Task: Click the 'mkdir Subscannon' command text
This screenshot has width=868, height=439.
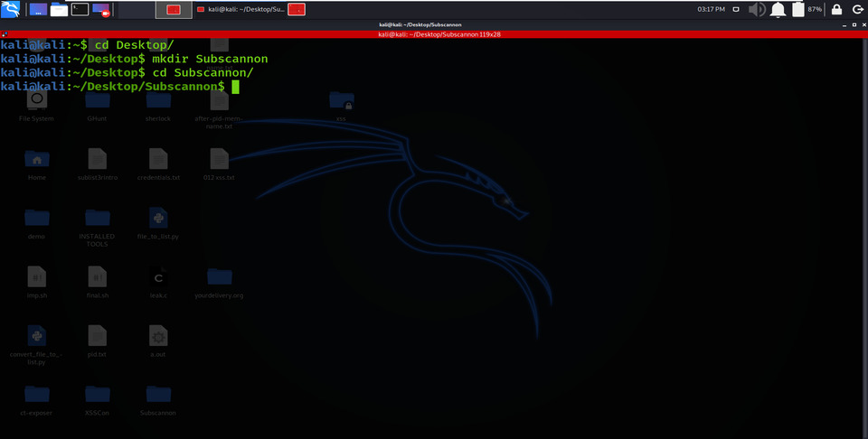Action: [x=210, y=59]
